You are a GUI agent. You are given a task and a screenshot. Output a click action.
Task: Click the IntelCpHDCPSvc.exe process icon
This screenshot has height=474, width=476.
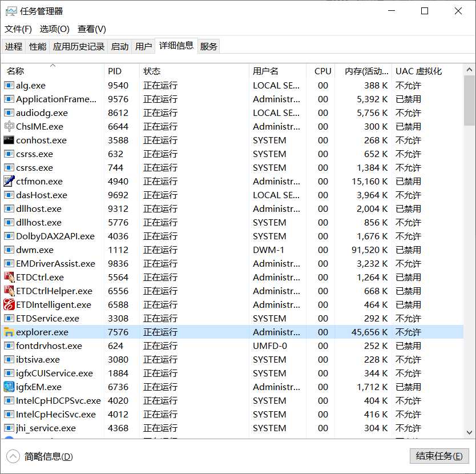coord(9,400)
